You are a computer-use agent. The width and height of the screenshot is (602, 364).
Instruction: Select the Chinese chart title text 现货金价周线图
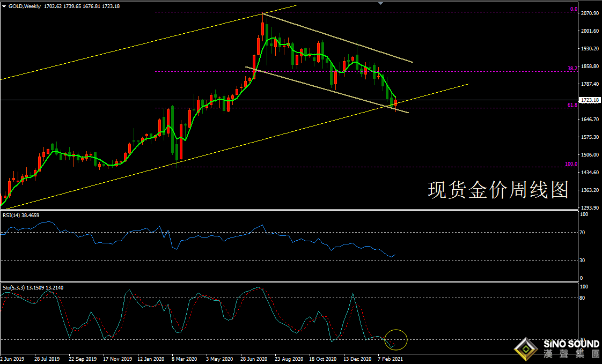(498, 190)
